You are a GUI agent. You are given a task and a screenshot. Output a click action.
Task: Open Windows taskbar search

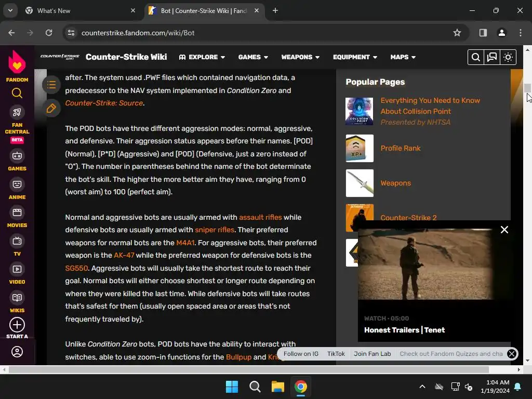255,387
